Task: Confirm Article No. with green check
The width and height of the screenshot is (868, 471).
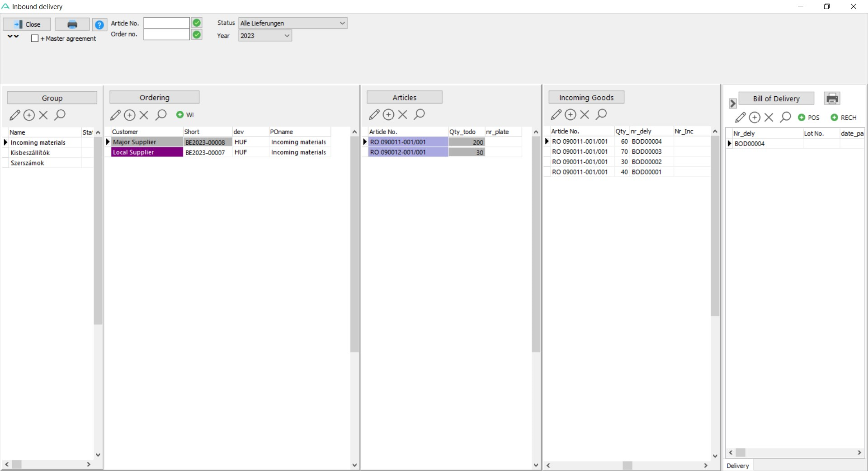Action: click(197, 23)
